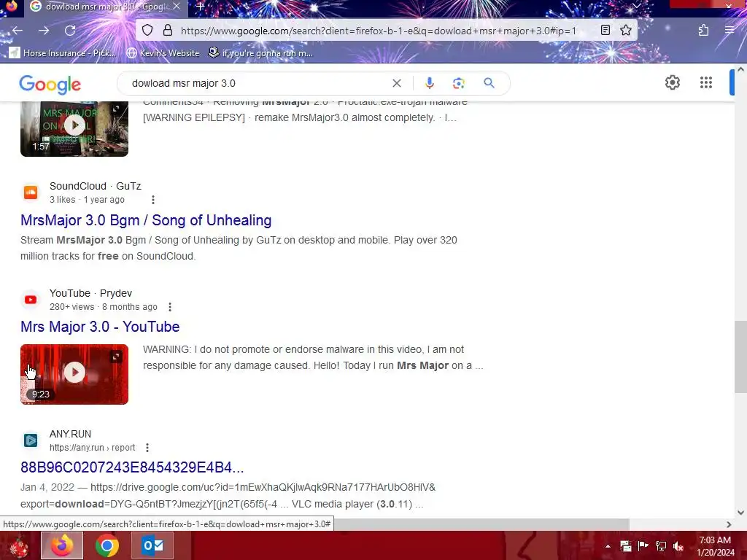747x560 pixels.
Task: Open Outlook from the taskbar
Action: [152, 545]
